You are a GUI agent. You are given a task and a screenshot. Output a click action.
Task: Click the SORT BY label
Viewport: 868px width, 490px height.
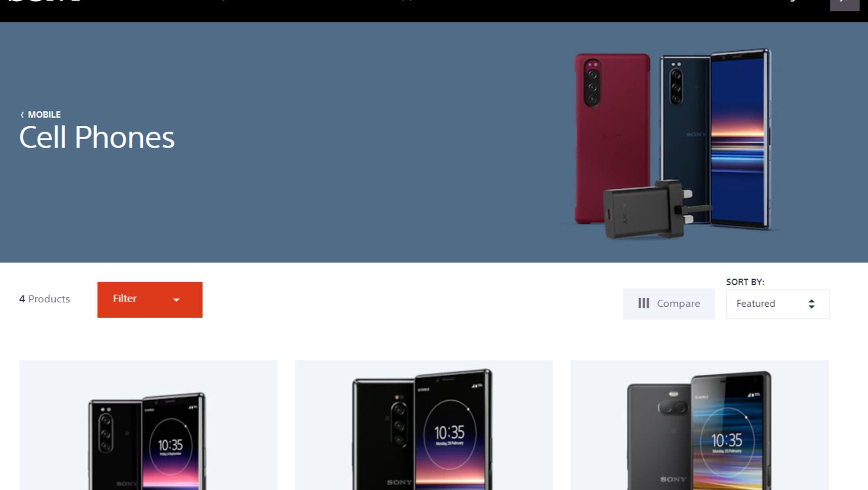coord(745,282)
